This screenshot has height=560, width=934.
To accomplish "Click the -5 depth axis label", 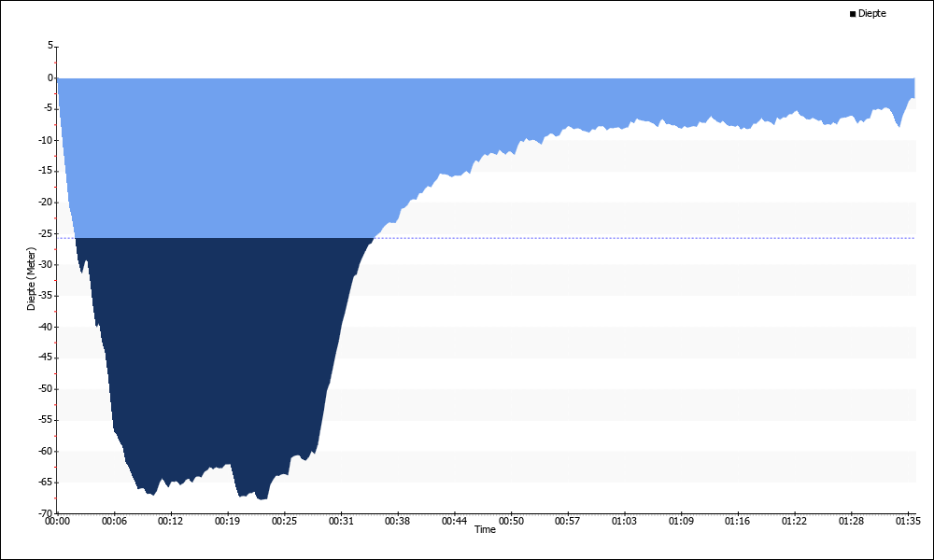I will tap(49, 109).
